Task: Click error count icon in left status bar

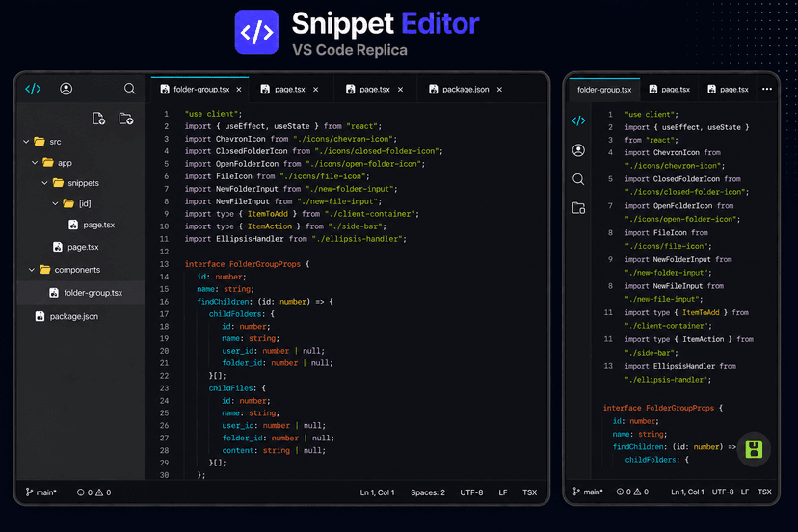Action: [80, 492]
